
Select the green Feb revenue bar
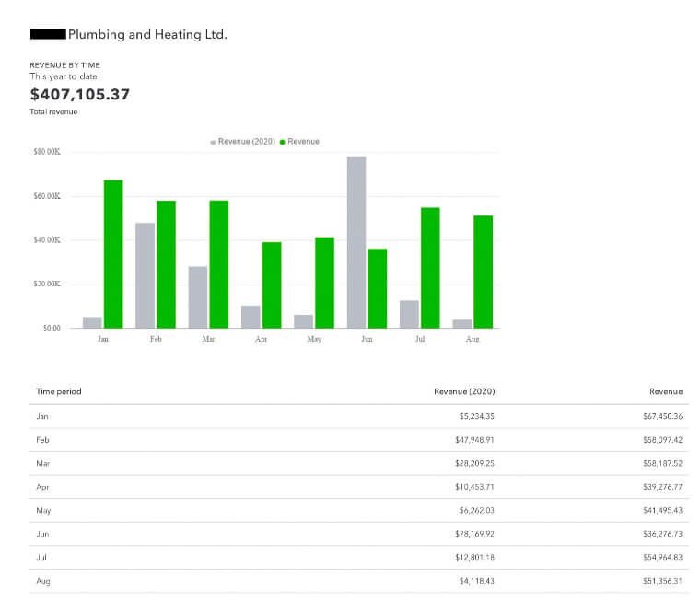(x=166, y=263)
